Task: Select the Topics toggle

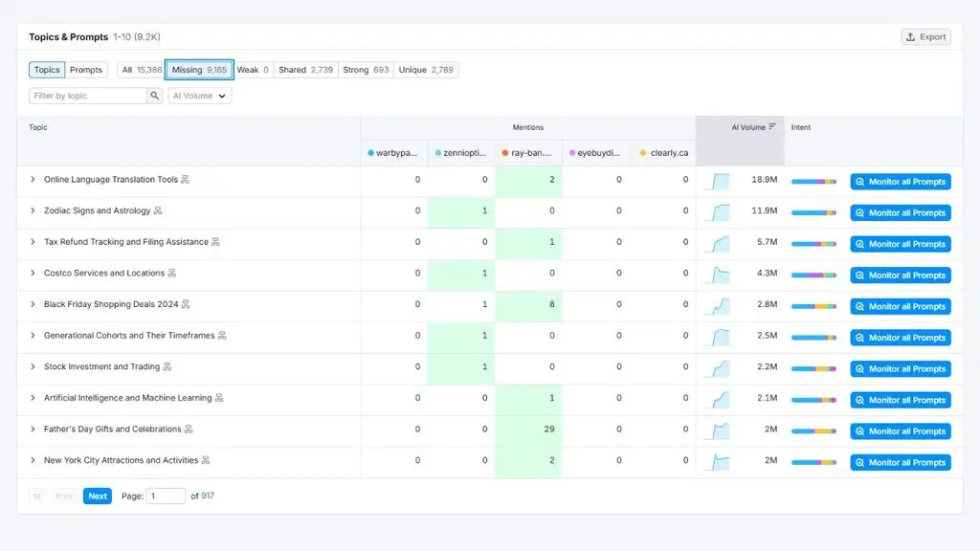Action: 47,70
